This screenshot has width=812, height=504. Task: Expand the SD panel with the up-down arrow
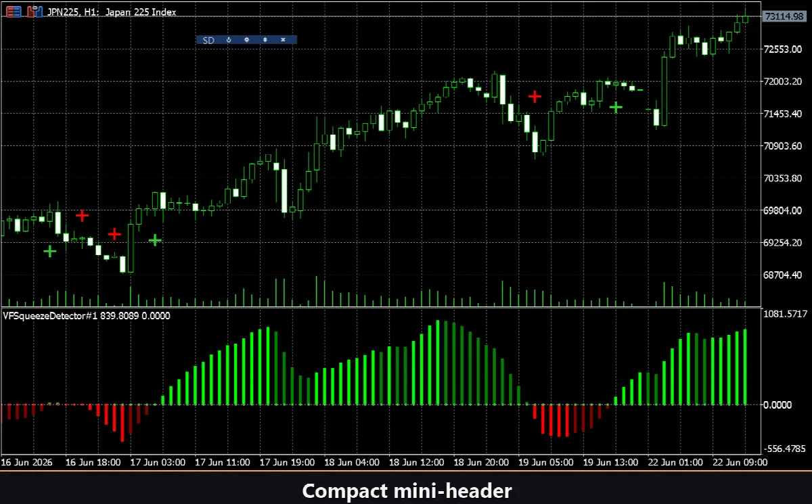pyautogui.click(x=265, y=40)
